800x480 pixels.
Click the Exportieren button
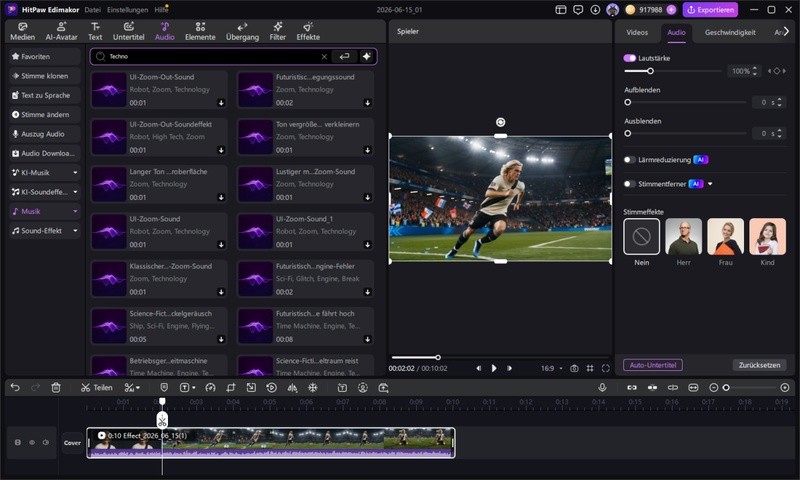[x=711, y=10]
